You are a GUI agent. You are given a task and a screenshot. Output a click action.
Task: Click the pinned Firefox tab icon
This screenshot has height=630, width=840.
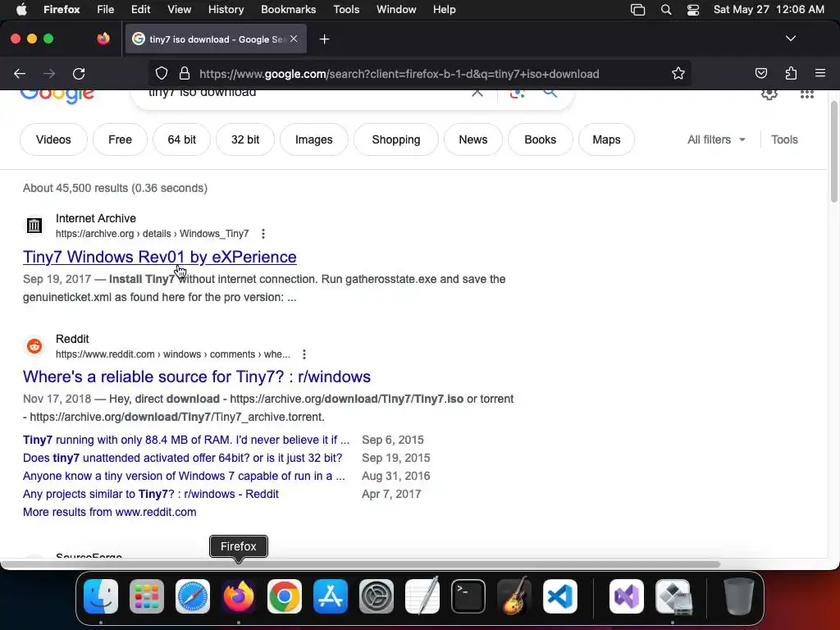click(103, 39)
